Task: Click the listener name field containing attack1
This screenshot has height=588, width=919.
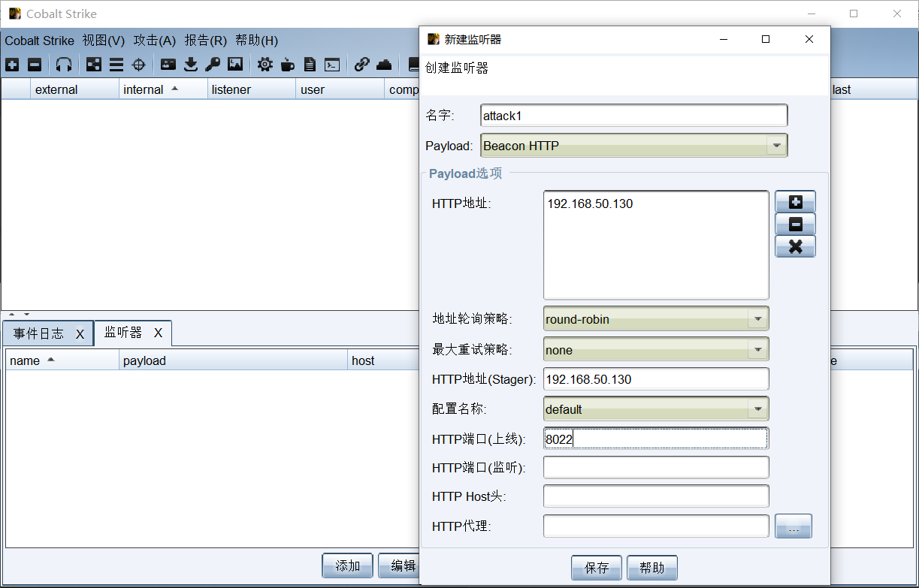Action: coord(634,116)
